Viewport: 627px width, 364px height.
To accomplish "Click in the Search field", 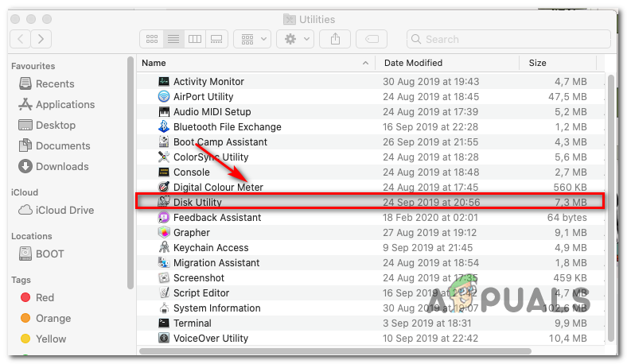I will [508, 39].
